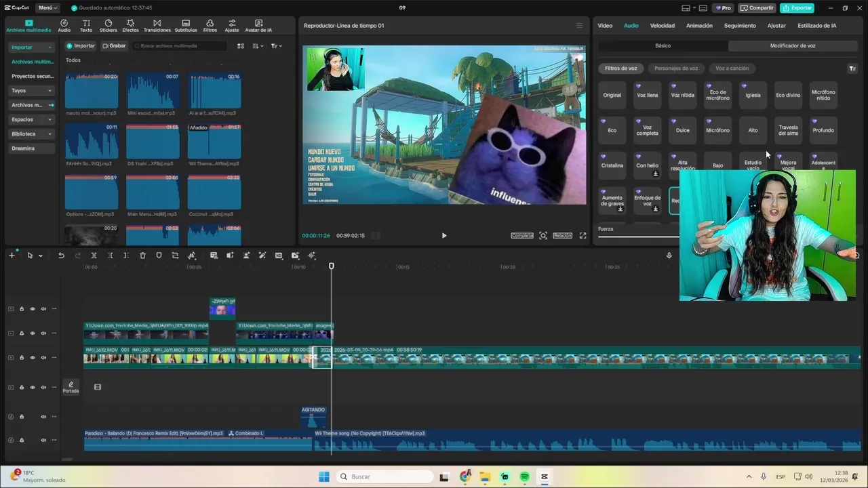Click the Compartir button
868x488 pixels.
coord(757,8)
